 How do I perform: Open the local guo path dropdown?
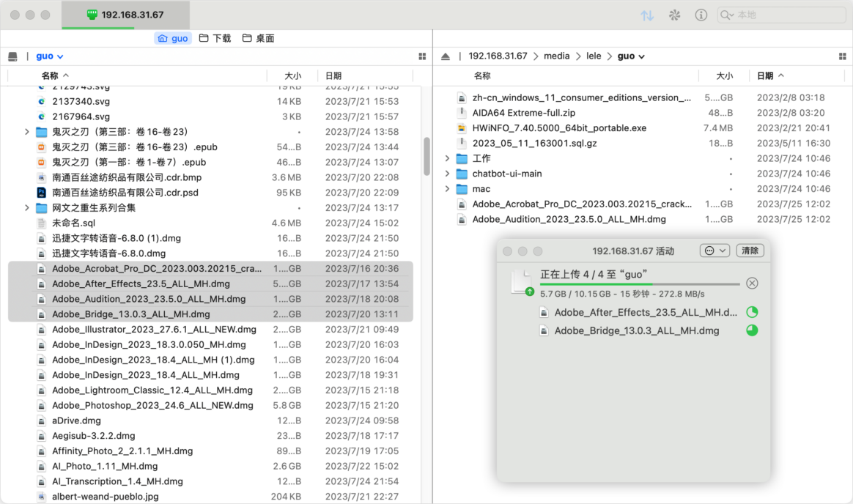50,56
